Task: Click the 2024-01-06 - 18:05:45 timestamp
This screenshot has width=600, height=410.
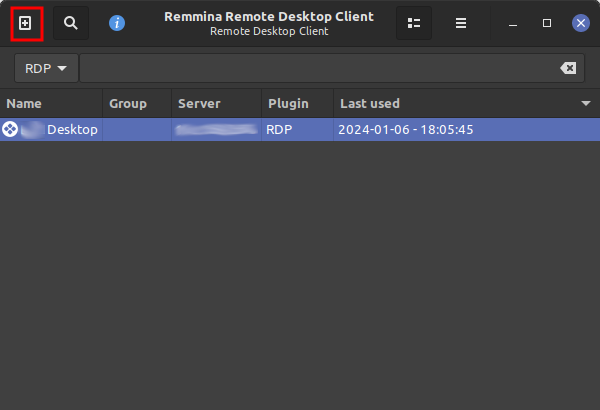Action: point(406,129)
